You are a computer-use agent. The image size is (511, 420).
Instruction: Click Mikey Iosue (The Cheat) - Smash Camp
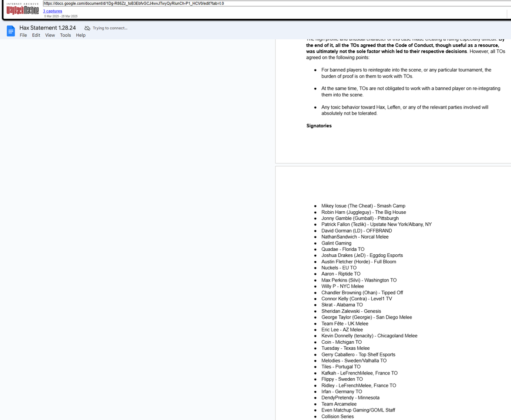[x=363, y=206]
